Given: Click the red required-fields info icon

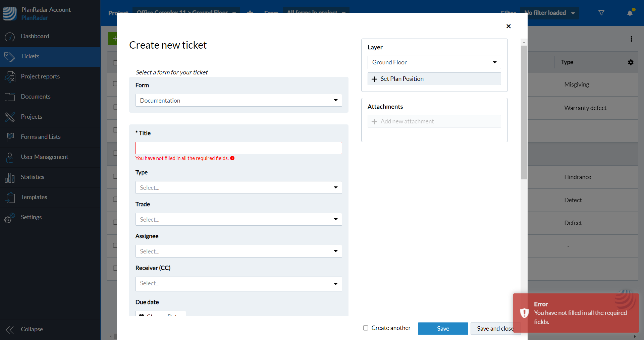Looking at the screenshot, I should click(232, 158).
